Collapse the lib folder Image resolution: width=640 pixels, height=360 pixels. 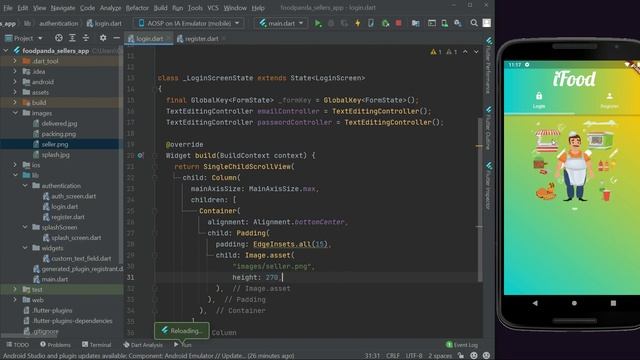15,175
